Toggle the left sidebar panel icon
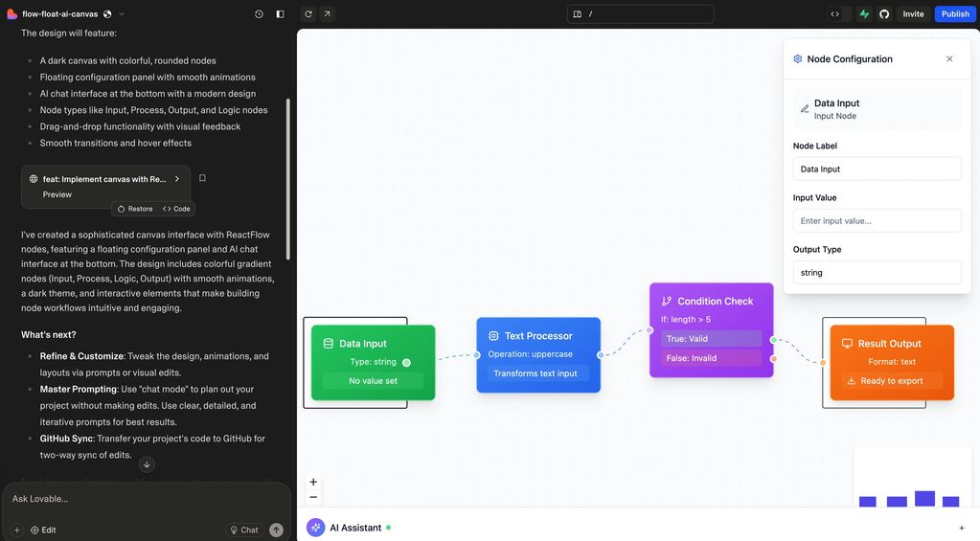The image size is (980, 541). tap(280, 14)
